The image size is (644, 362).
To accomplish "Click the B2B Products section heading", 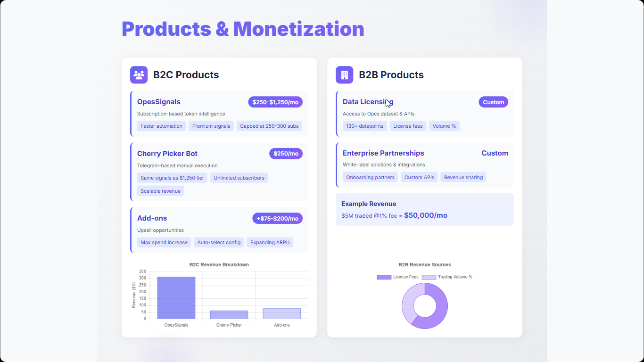I will point(391,75).
